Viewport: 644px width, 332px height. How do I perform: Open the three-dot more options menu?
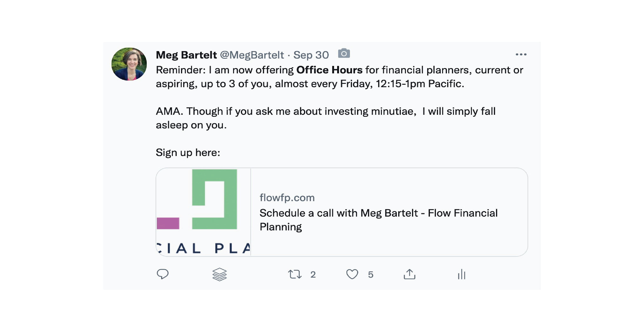(x=521, y=54)
